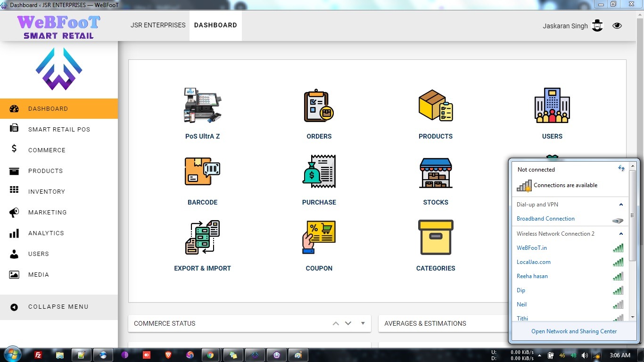This screenshot has width=644, height=362.
Task: Open the Stocks storefront icon
Action: [435, 171]
